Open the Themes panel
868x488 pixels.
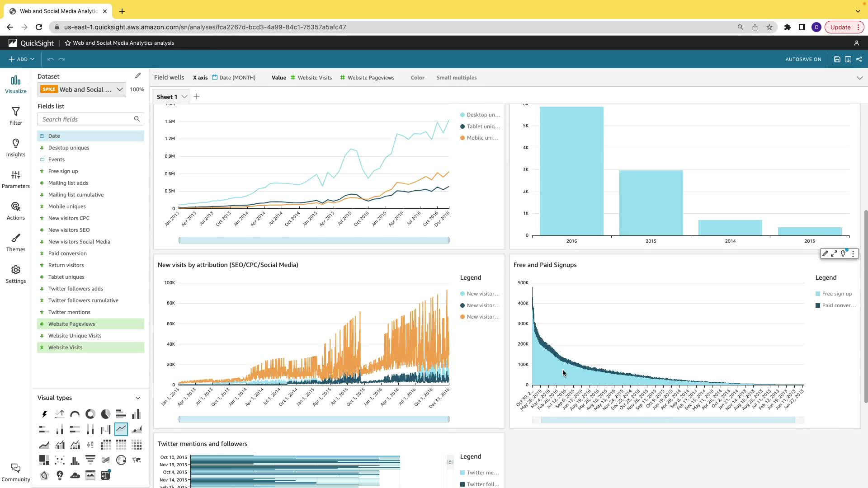[16, 242]
